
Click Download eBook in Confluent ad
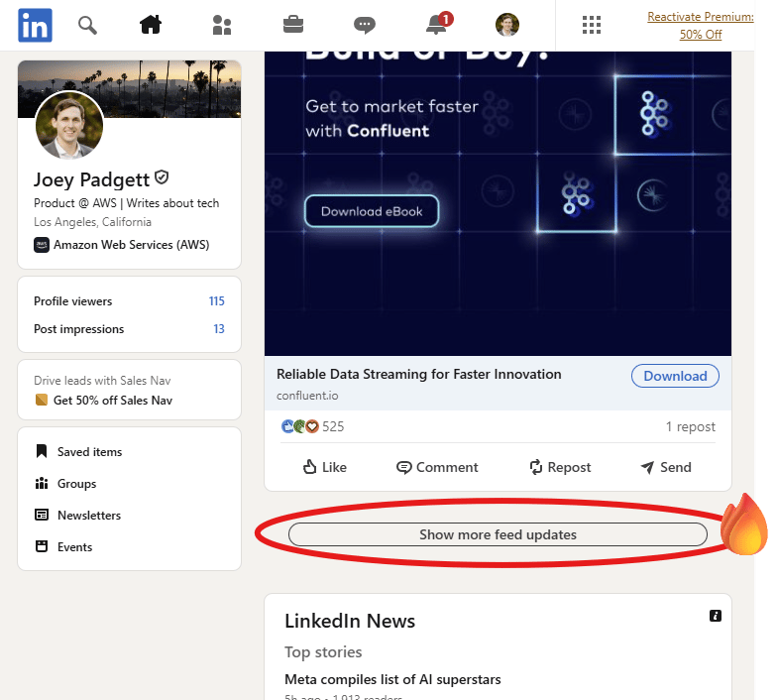(372, 211)
